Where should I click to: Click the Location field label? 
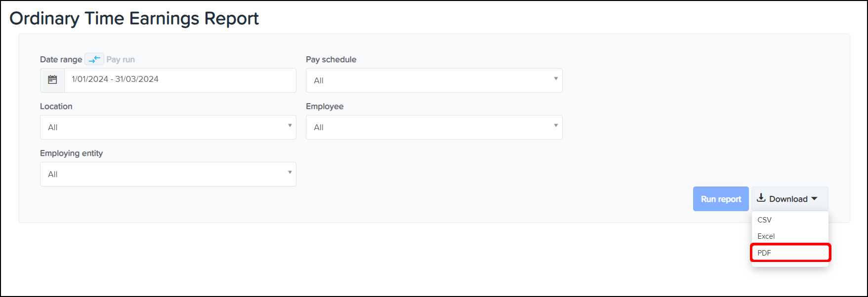(x=56, y=106)
